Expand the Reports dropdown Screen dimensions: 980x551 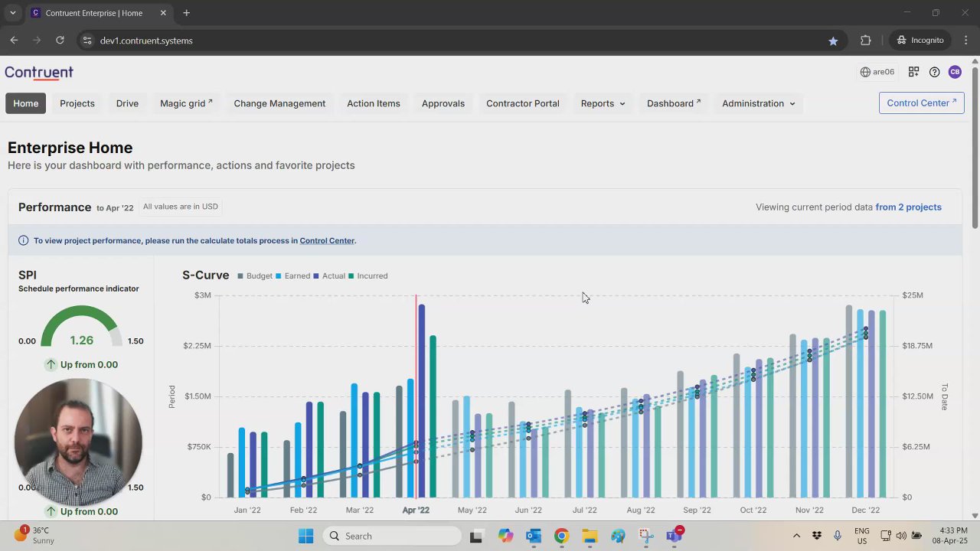pos(603,103)
